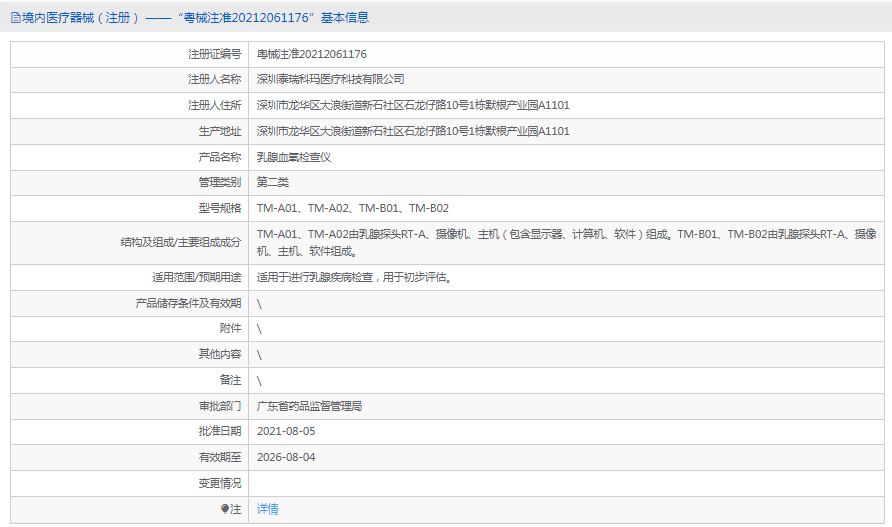Click the 批准日期 row label
This screenshot has height=527, width=892.
point(220,431)
